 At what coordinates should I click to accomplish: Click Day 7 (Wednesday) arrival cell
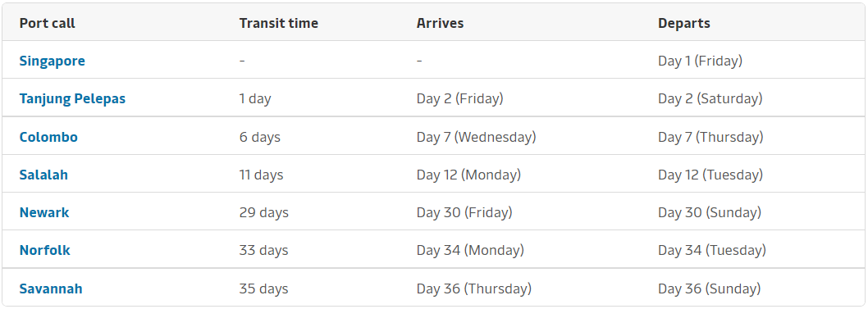point(476,137)
